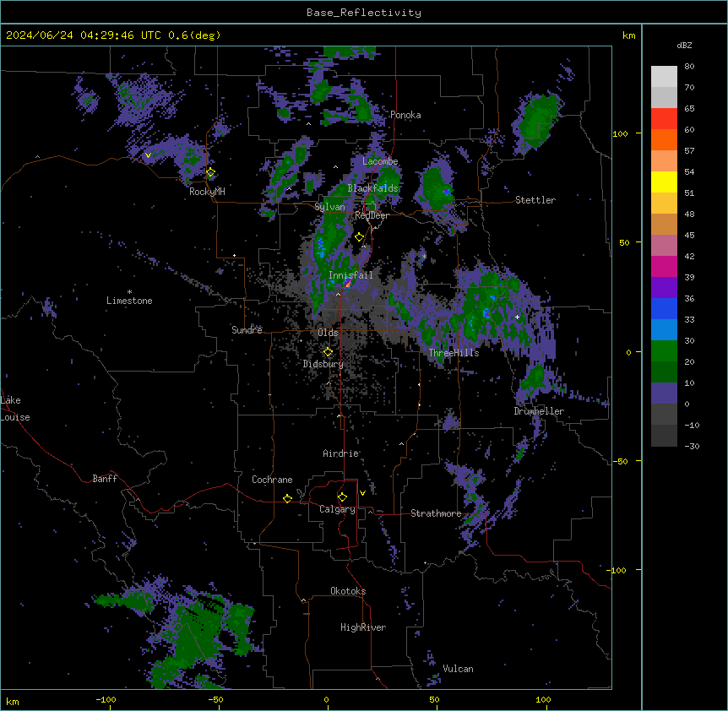Click the Lacombe city label
The image size is (728, 711).
tap(380, 161)
